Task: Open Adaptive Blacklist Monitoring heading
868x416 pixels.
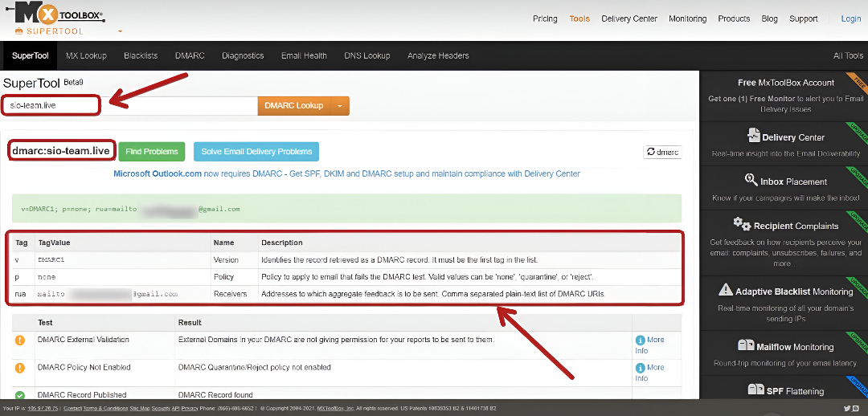Action: (794, 292)
